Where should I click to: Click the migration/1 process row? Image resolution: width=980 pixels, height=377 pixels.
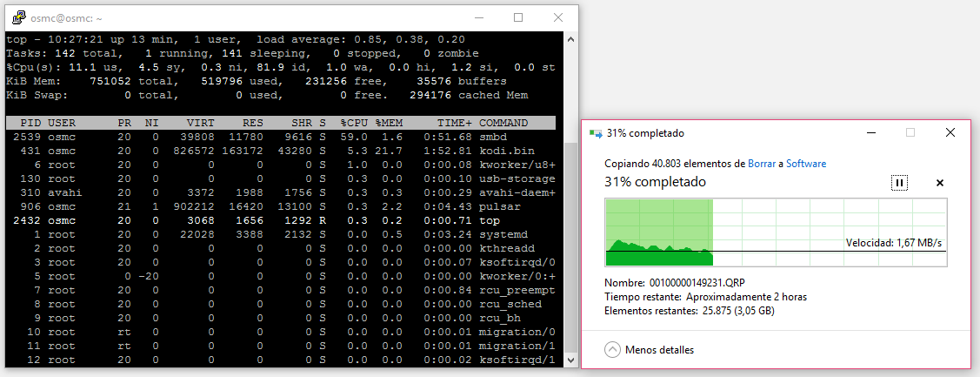coord(281,346)
